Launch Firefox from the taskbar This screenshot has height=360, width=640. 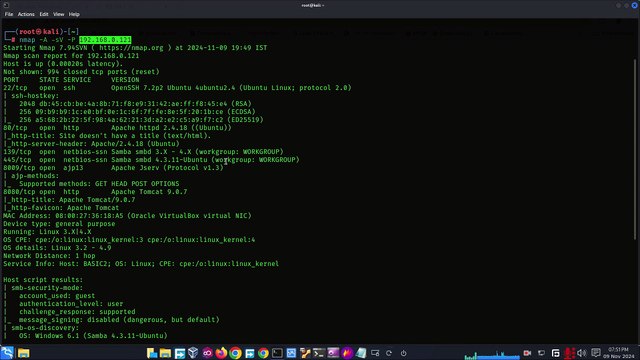coord(221,353)
